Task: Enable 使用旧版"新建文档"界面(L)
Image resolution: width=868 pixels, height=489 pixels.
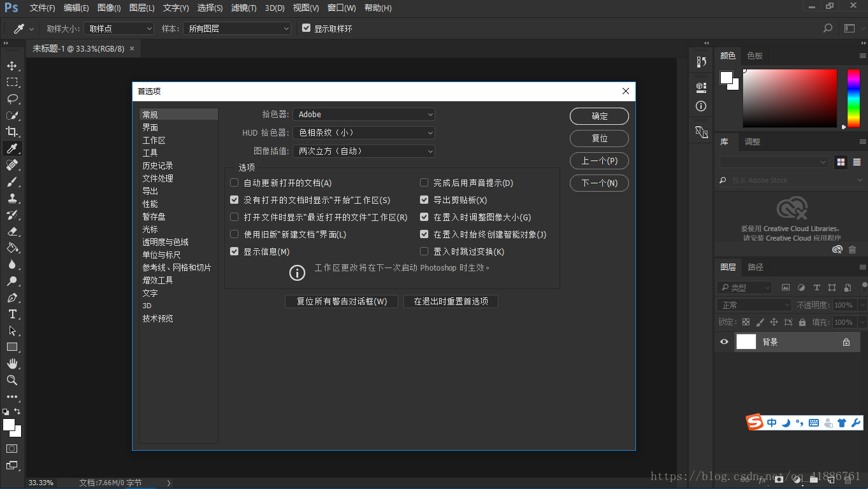Action: tap(235, 234)
